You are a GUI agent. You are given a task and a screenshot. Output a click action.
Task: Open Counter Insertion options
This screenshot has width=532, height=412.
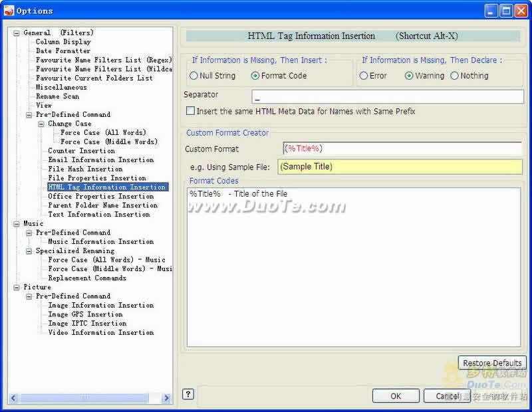click(x=81, y=151)
